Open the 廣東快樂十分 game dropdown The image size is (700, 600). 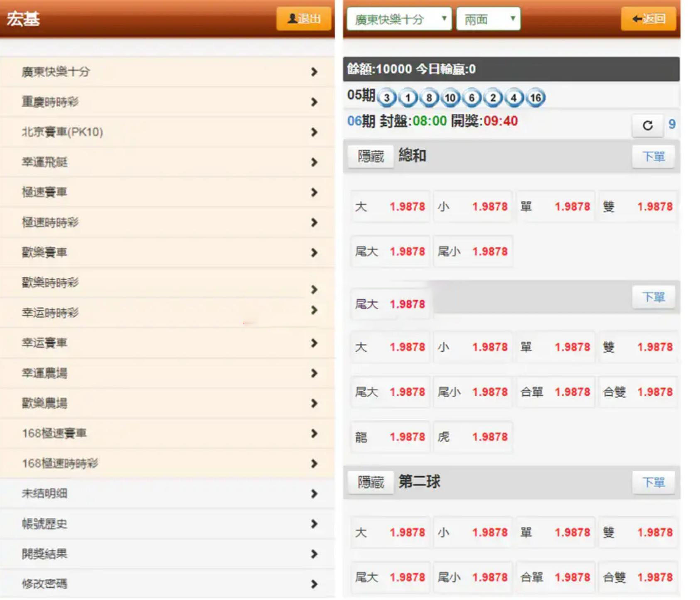tap(399, 19)
